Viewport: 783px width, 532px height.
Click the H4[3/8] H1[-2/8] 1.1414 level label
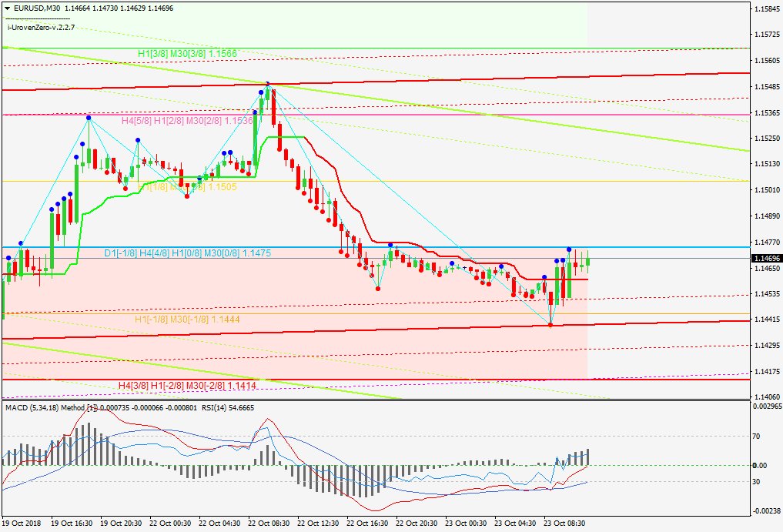point(187,386)
